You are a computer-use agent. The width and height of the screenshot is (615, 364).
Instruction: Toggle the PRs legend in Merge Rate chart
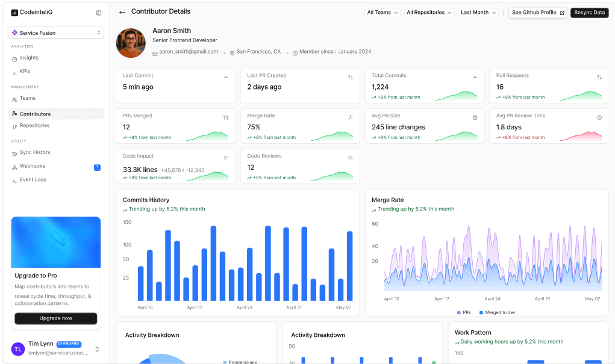click(464, 312)
